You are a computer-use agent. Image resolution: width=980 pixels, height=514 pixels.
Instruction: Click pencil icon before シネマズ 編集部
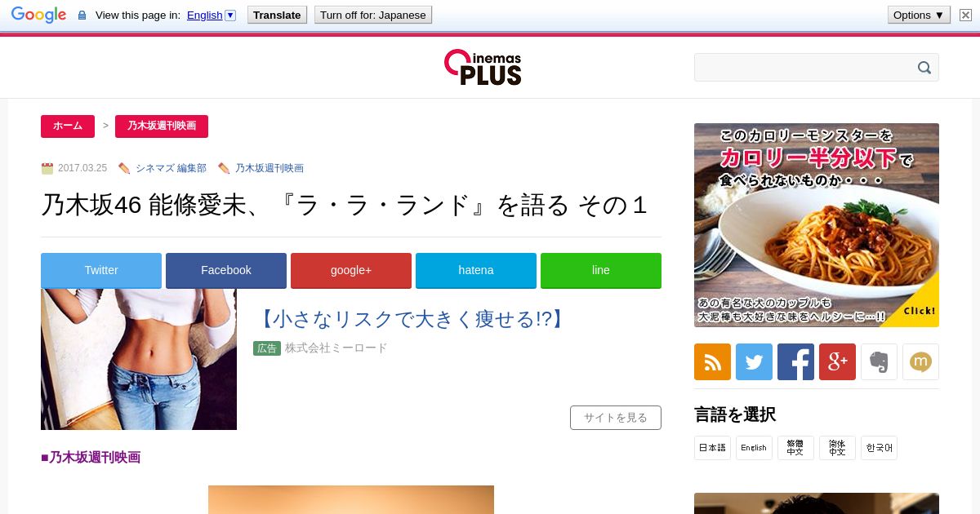point(124,168)
